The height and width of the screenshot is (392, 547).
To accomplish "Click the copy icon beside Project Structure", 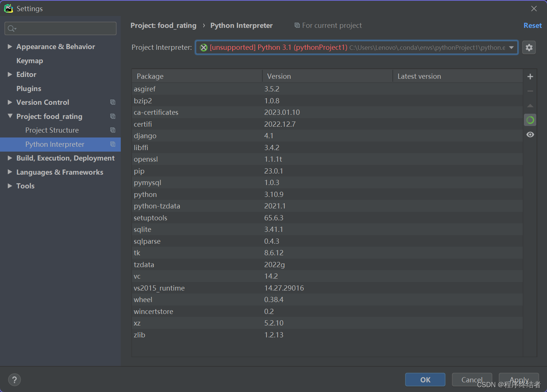I will click(113, 130).
